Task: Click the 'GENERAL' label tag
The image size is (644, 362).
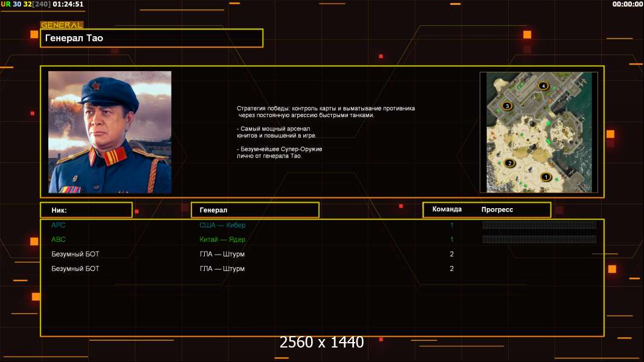Action: tap(62, 25)
